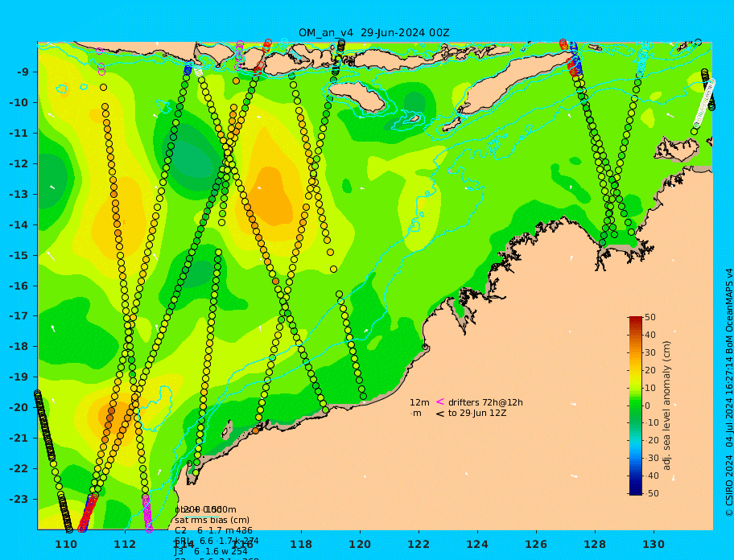Click longitude axis label 124
Screen dimensions: 734x560
pyautogui.click(x=477, y=544)
